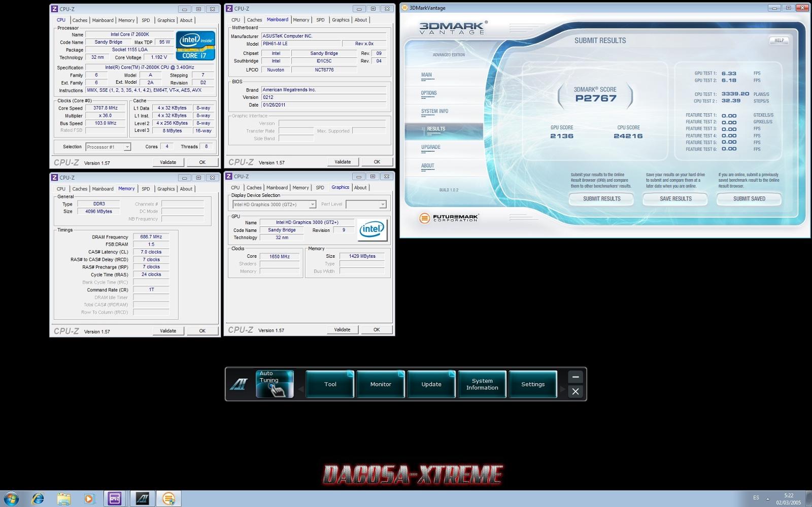Viewport: 812px width, 507px height.
Task: Launch Internet Explorer from the taskbar
Action: 38,499
